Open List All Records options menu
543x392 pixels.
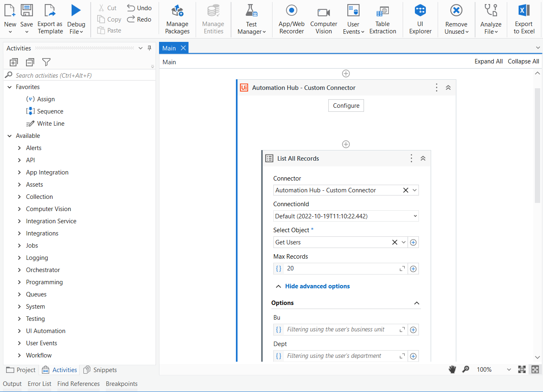pyautogui.click(x=411, y=158)
